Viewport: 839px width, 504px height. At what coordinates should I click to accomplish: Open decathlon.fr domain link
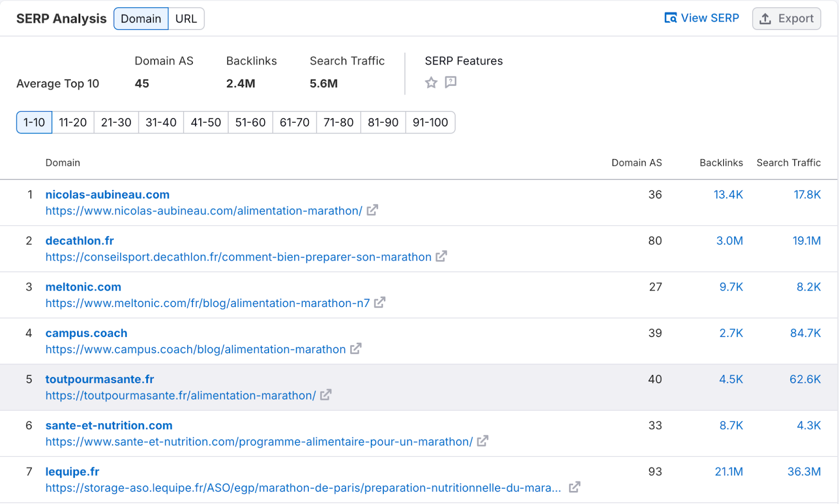[x=80, y=240]
